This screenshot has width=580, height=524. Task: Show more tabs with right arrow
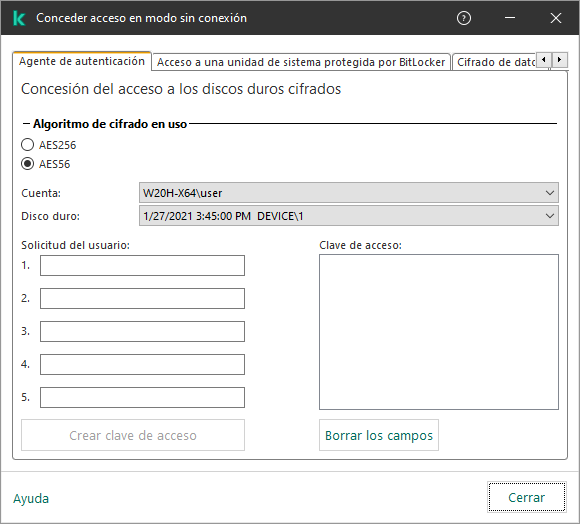(560, 60)
